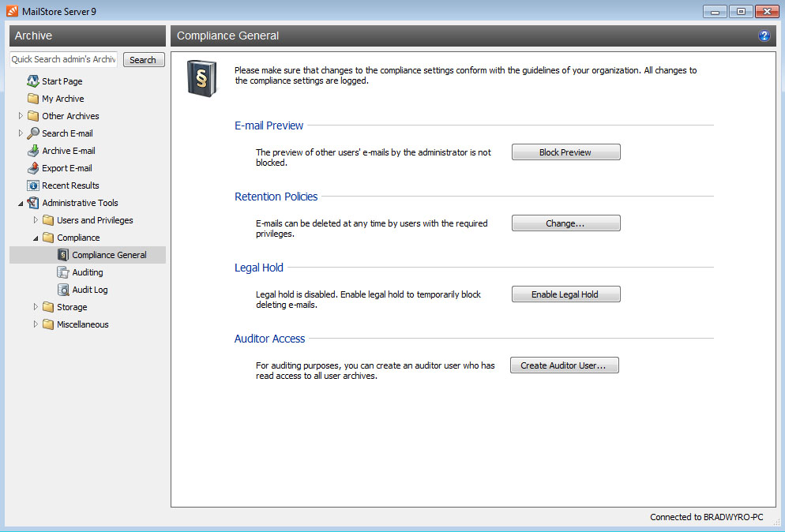Click the Audit Log icon

click(63, 290)
